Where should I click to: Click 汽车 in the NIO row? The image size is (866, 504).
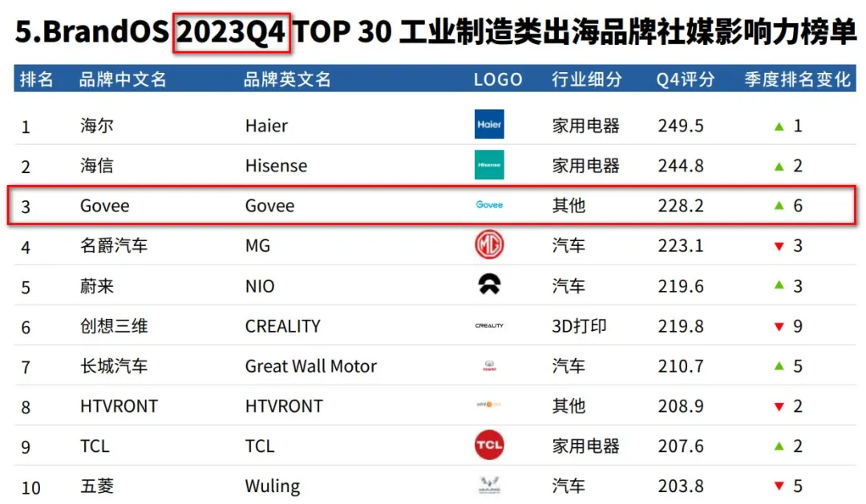click(569, 286)
